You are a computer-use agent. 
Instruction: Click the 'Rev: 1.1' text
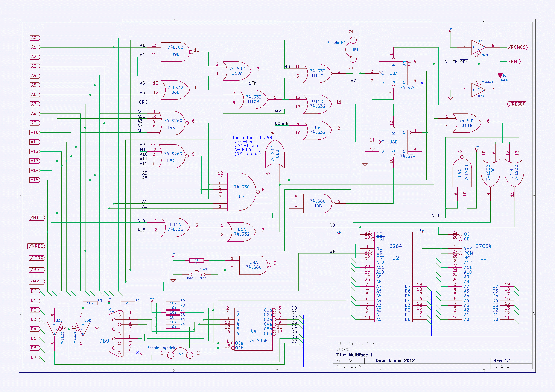502,361
